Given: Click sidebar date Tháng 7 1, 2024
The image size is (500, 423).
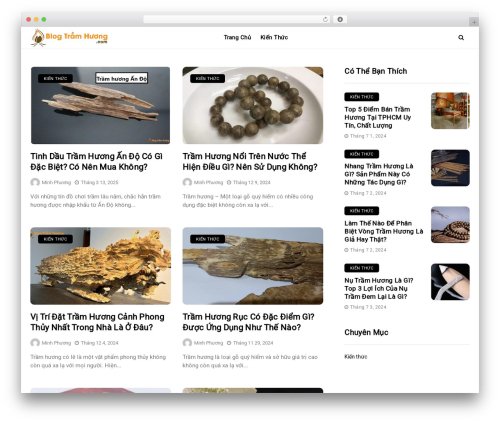Looking at the screenshot, I should [x=368, y=136].
